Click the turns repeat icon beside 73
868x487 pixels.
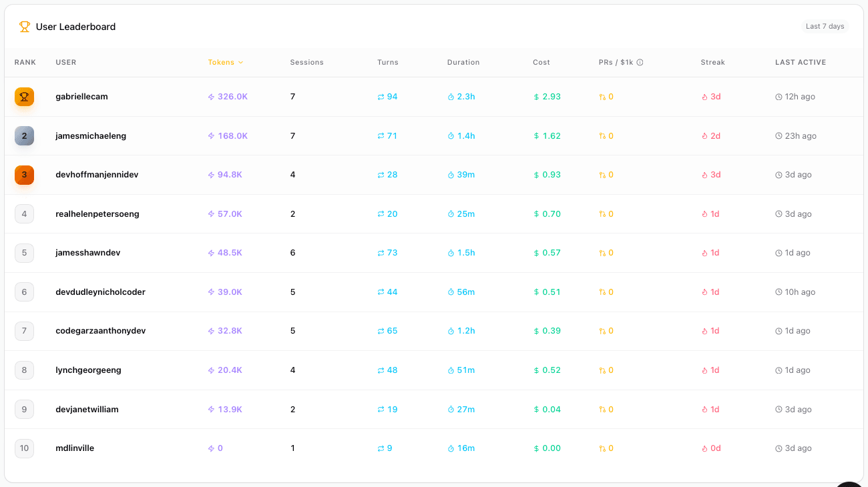(381, 253)
